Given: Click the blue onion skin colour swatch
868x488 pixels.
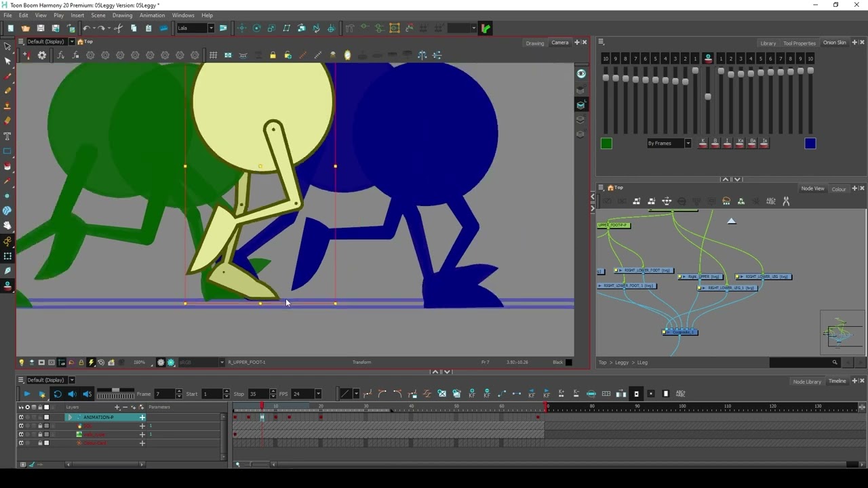Looking at the screenshot, I should coord(810,143).
